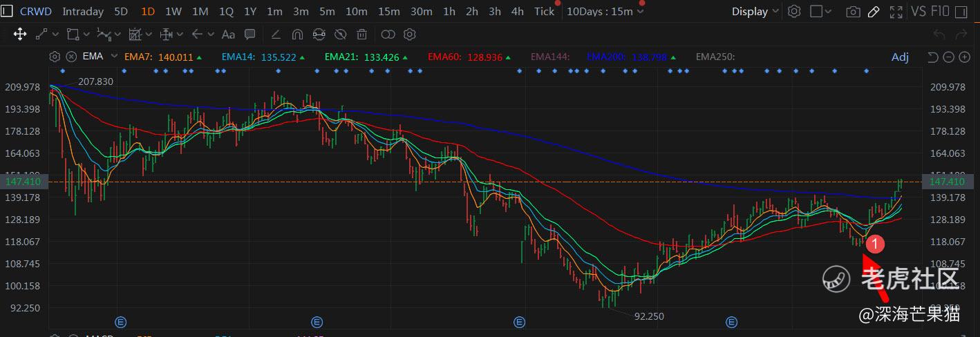
Task: Toggle sync drawings icon
Action: [x=319, y=34]
